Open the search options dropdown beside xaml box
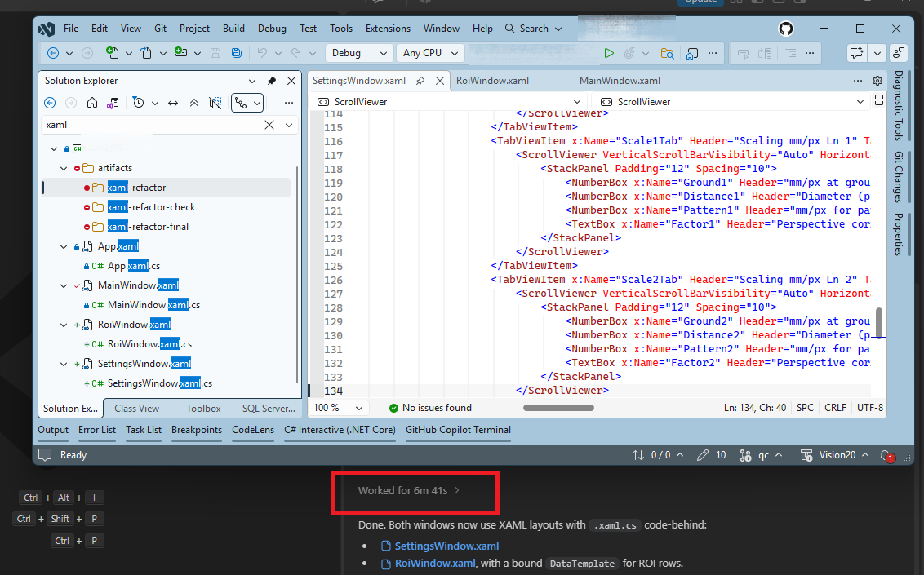Image resolution: width=924 pixels, height=575 pixels. point(289,125)
